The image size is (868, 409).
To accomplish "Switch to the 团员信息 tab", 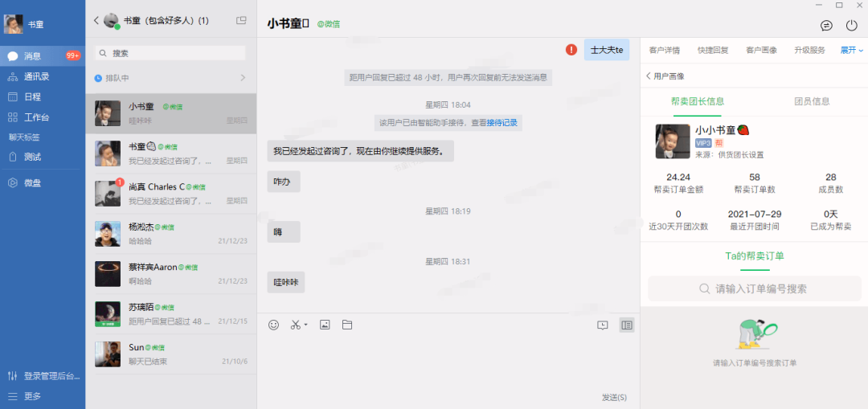I will [x=812, y=101].
